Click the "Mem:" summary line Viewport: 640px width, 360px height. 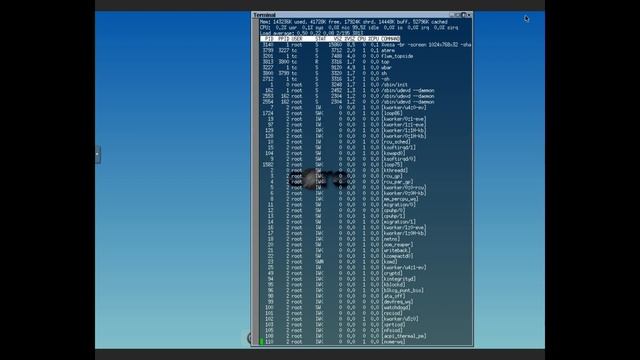[354, 22]
